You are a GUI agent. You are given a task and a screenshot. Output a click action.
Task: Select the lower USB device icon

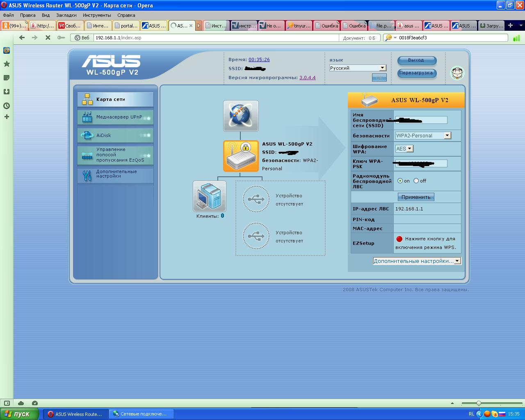click(256, 236)
